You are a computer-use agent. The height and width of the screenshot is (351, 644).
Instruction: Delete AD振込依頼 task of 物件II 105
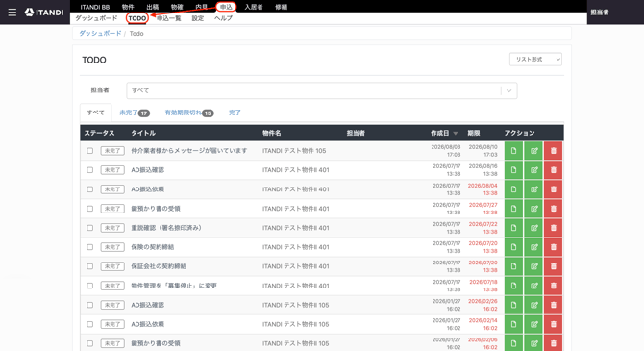(554, 325)
